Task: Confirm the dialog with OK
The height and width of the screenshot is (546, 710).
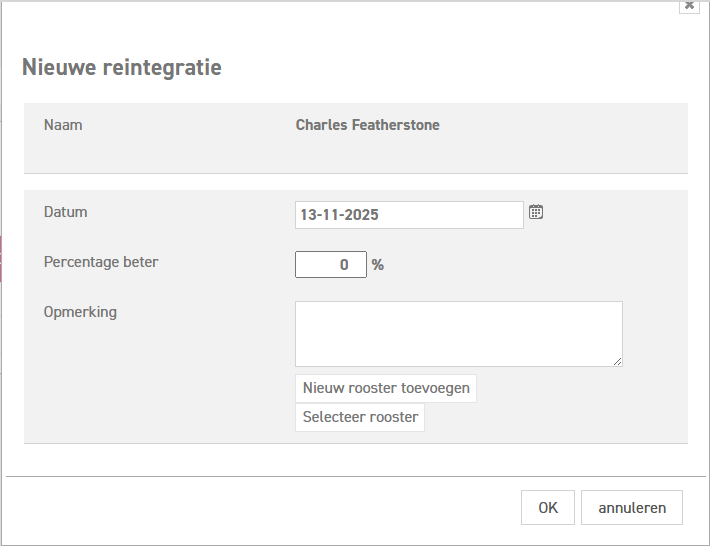Action: tap(547, 507)
